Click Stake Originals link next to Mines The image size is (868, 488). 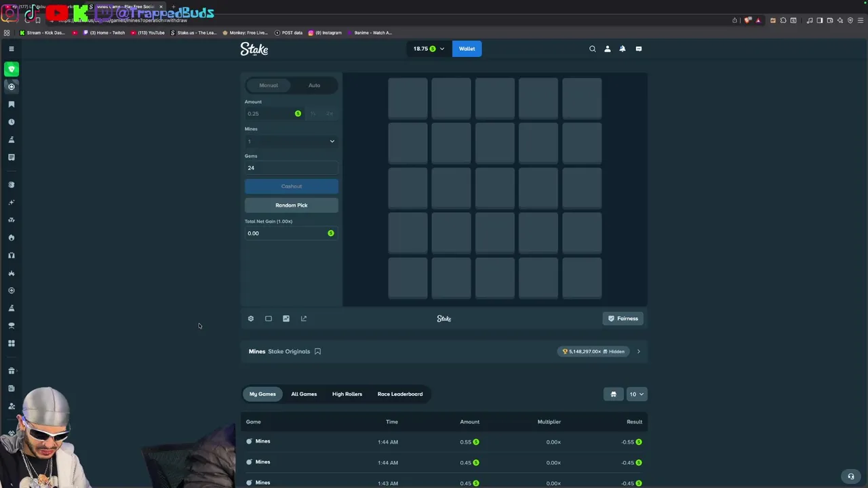(x=289, y=351)
